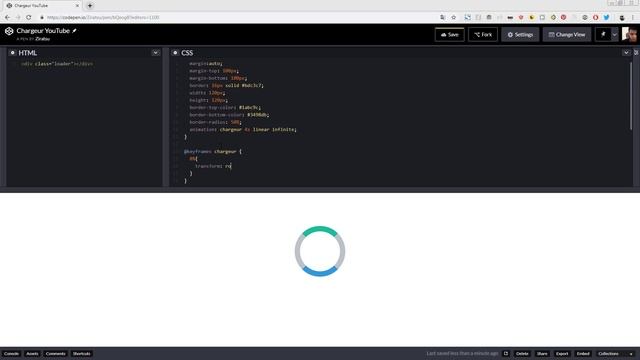Click the Pinterest extension icon
The width and height of the screenshot is (640, 360).
(563, 18)
